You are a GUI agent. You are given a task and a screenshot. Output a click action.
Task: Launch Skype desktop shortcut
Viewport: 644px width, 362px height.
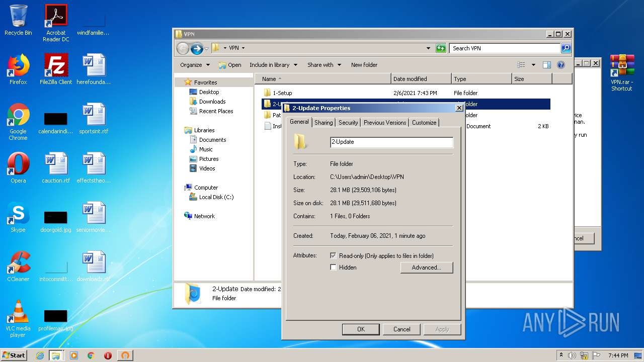pyautogui.click(x=18, y=217)
